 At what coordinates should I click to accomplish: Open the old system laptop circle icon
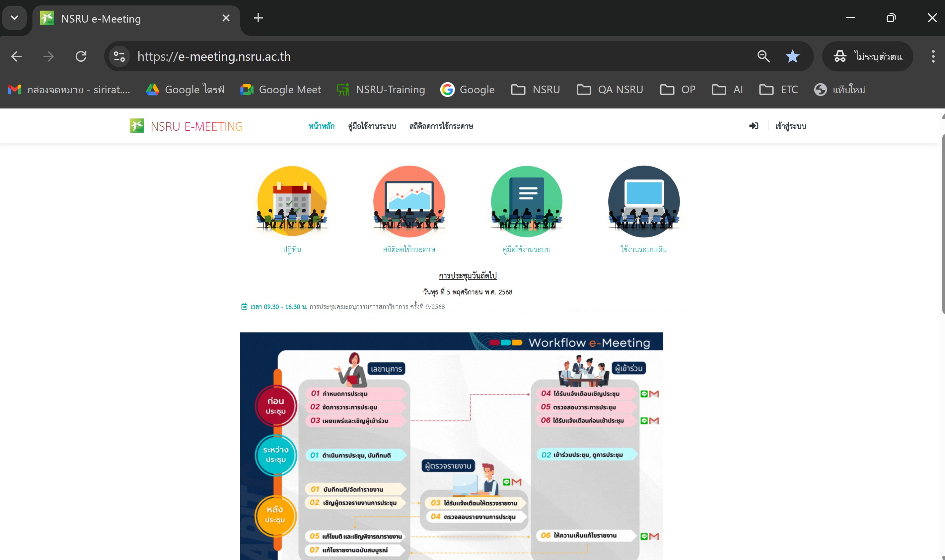click(x=643, y=201)
